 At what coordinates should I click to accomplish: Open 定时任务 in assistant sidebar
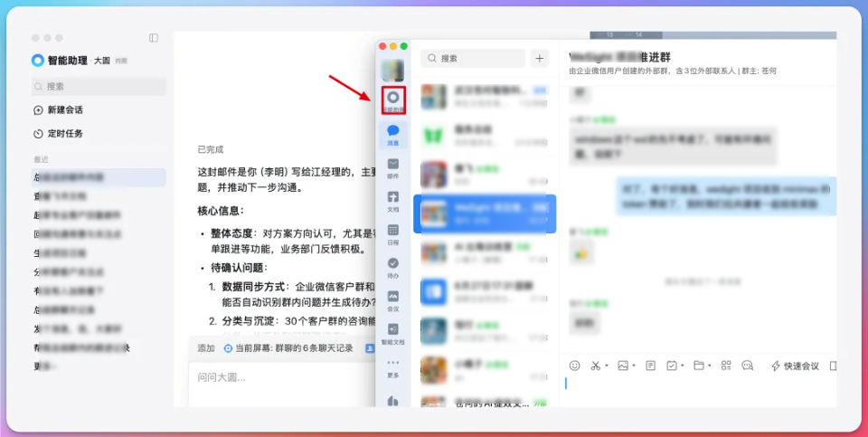pyautogui.click(x=58, y=134)
